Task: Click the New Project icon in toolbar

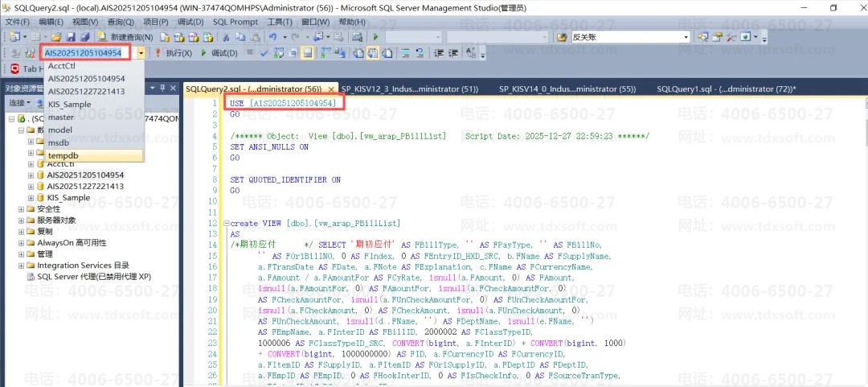Action: [x=14, y=36]
